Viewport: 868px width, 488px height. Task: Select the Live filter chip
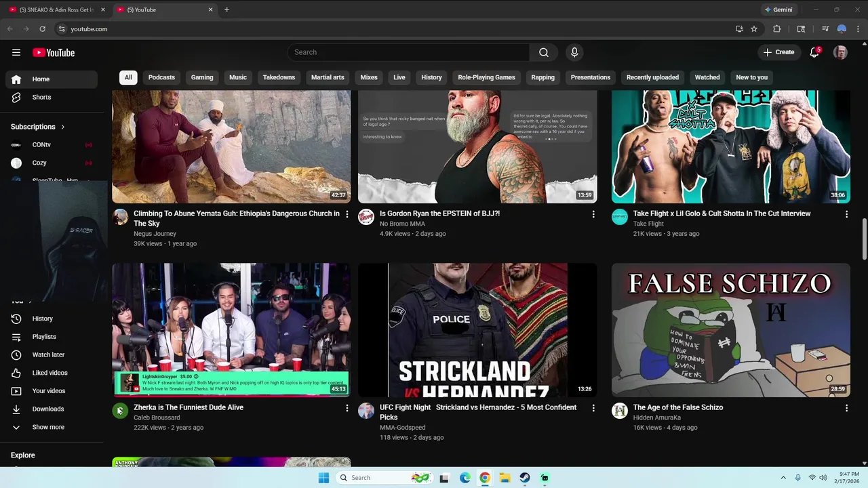pyautogui.click(x=399, y=77)
